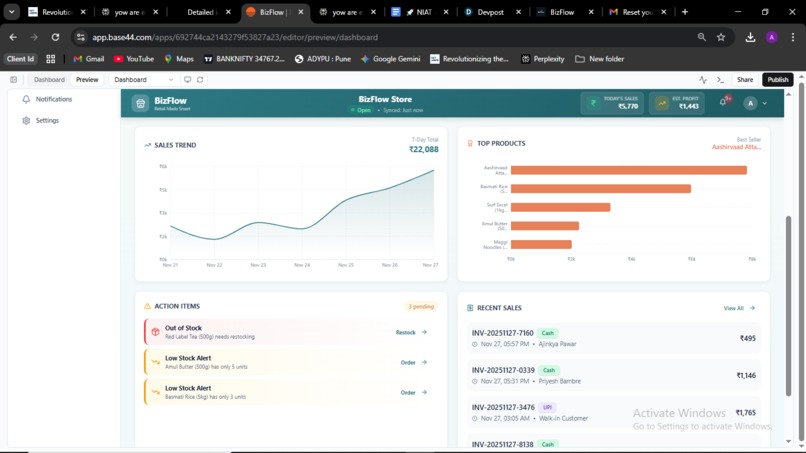This screenshot has width=806, height=453.
Task: Click the Out of Stock box icon
Action: click(x=155, y=332)
